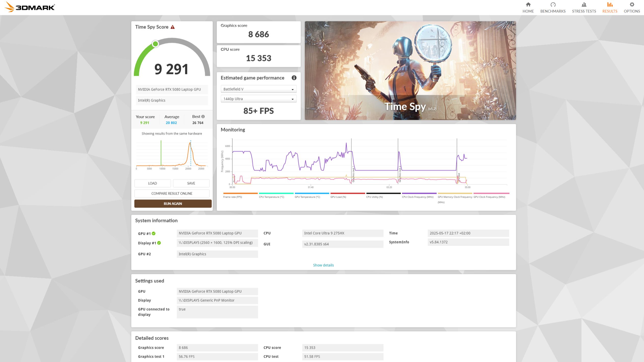Open the Battlefield V game dropdown
Screen dimensions: 644x362
259,89
